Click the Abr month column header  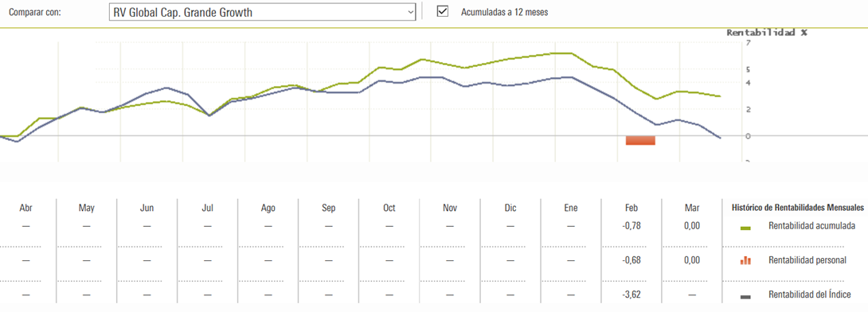click(25, 208)
